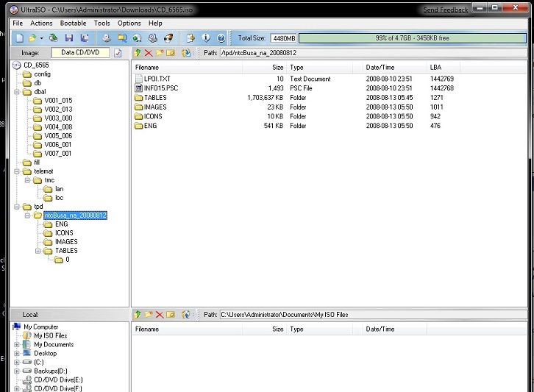Screen dimensions: 534x392
Task: Click the New image toolbar icon
Action: pos(20,38)
